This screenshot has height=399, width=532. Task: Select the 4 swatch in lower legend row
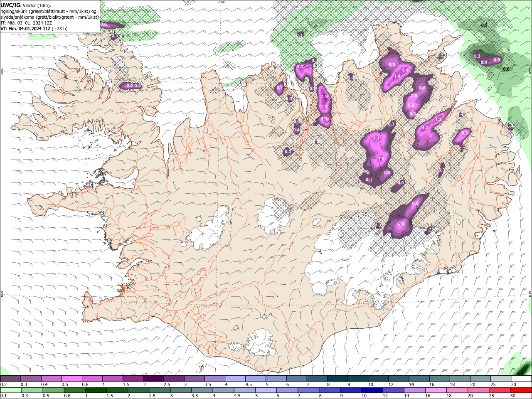coord(223,390)
